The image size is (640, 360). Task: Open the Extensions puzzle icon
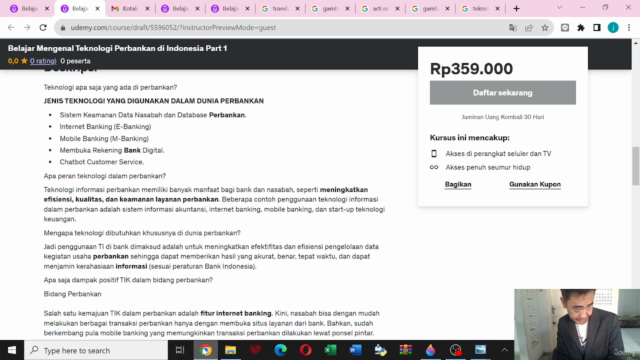point(581,28)
